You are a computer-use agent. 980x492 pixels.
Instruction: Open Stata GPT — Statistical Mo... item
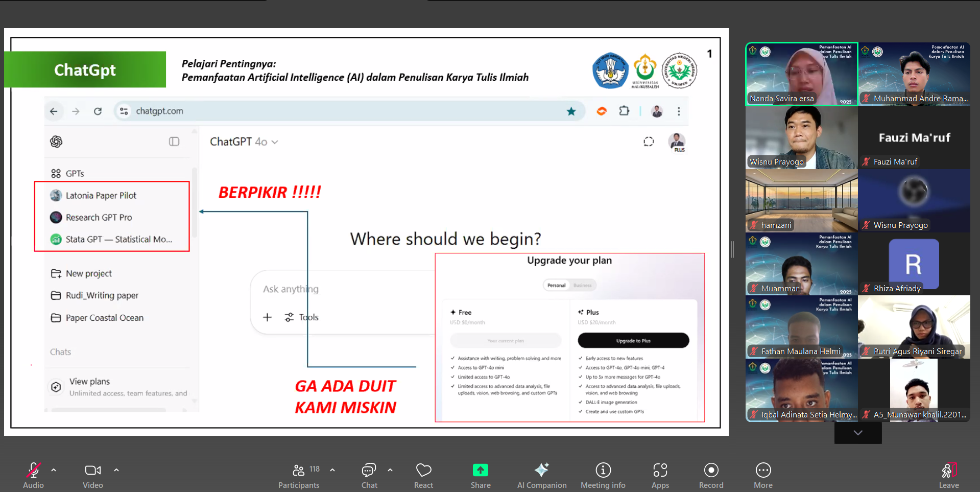111,239
